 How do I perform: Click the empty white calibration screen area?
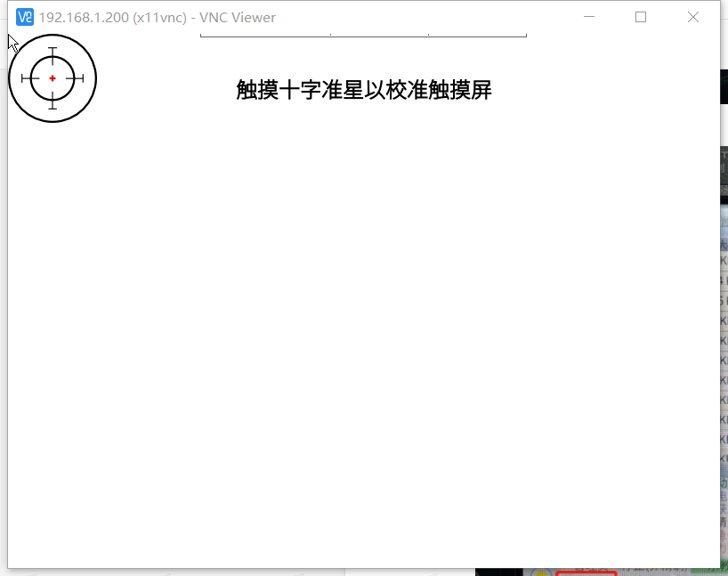click(363, 338)
